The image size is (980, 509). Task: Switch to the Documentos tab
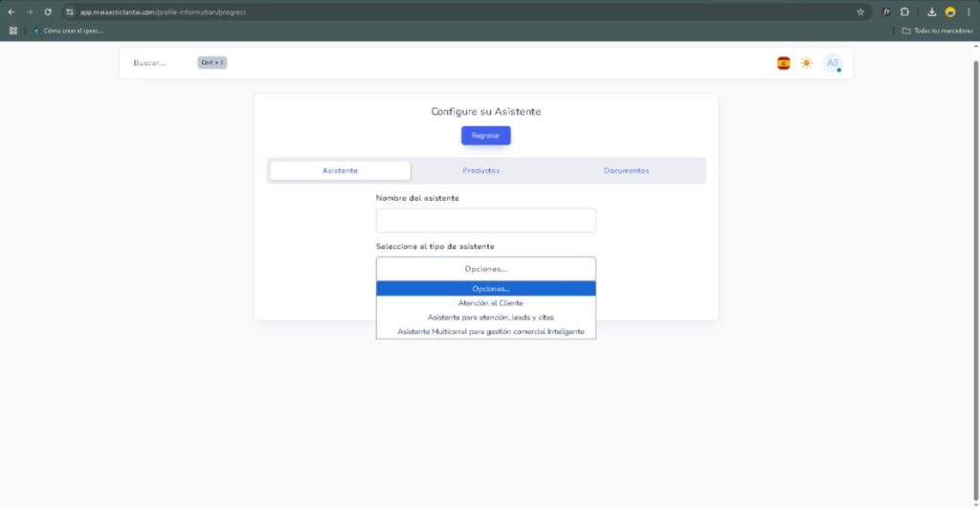[x=626, y=170]
